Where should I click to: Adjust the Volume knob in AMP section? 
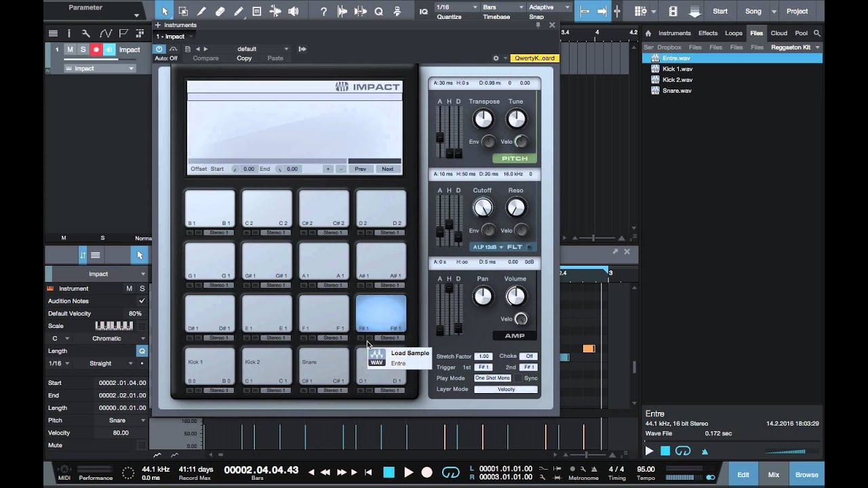click(515, 296)
